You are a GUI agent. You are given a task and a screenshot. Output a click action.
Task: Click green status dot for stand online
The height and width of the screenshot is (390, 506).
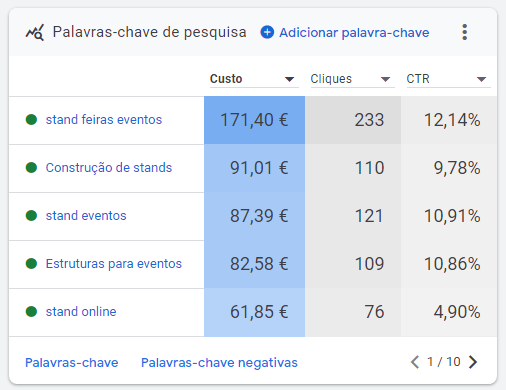pos(31,312)
